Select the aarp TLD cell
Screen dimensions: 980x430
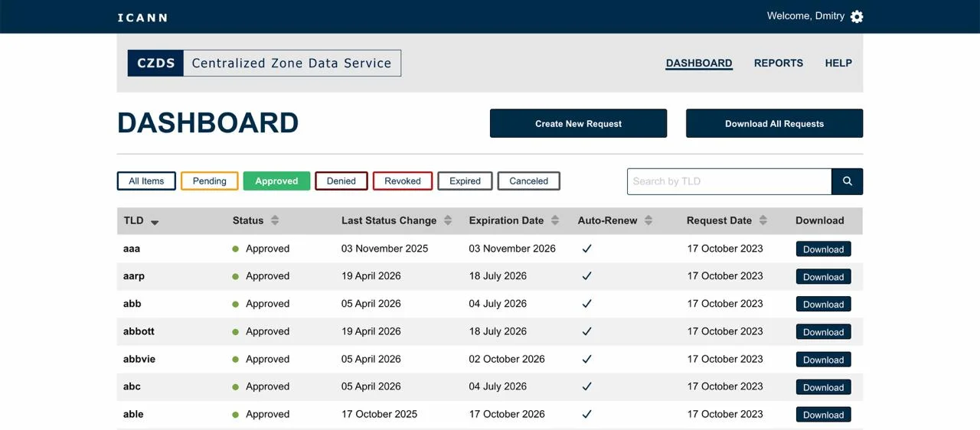pyautogui.click(x=134, y=276)
